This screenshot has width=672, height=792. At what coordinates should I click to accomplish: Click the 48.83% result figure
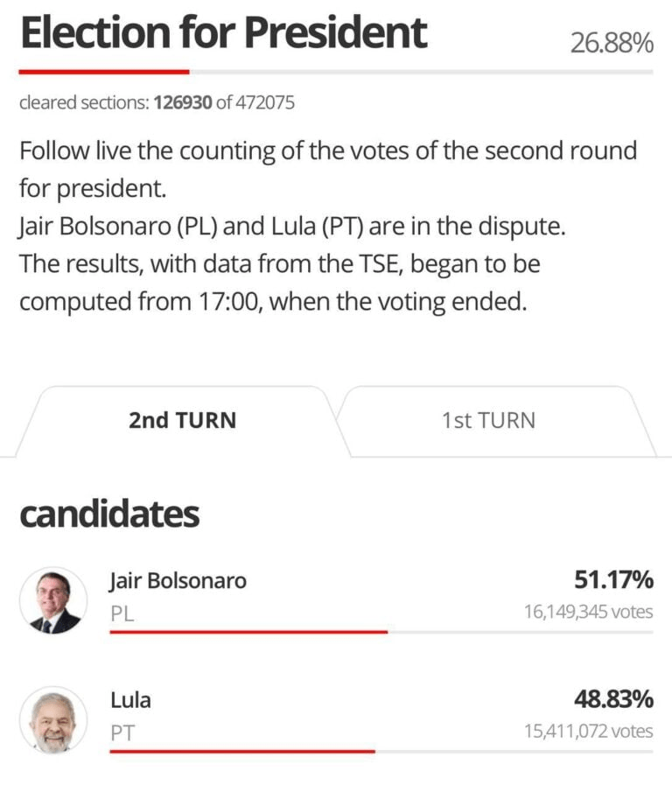[x=613, y=699]
